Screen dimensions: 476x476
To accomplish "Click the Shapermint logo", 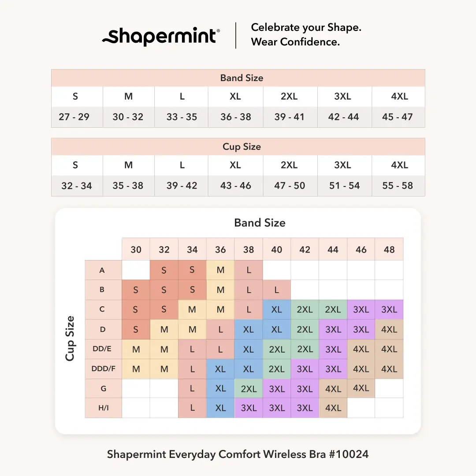I will click(x=161, y=35).
